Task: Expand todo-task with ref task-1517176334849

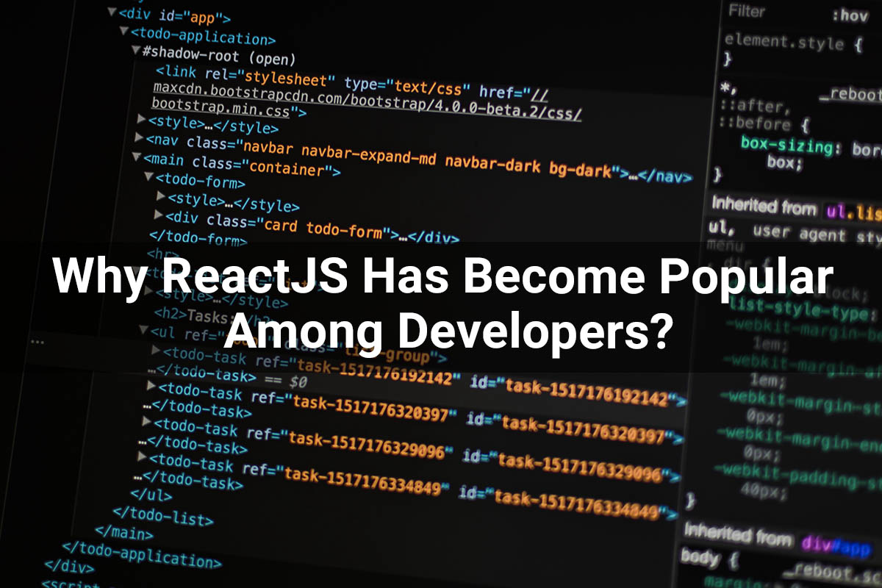Action: click(x=143, y=456)
